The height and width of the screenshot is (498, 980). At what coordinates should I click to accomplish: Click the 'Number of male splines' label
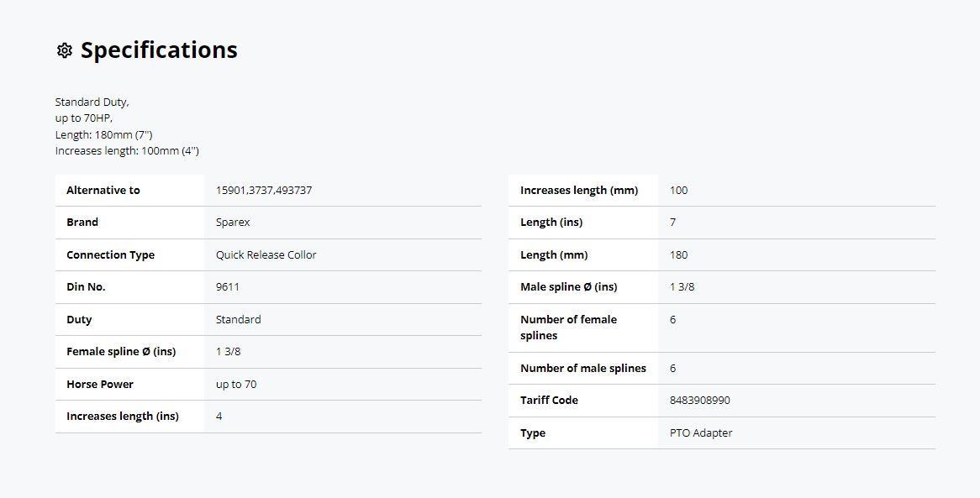pyautogui.click(x=582, y=369)
